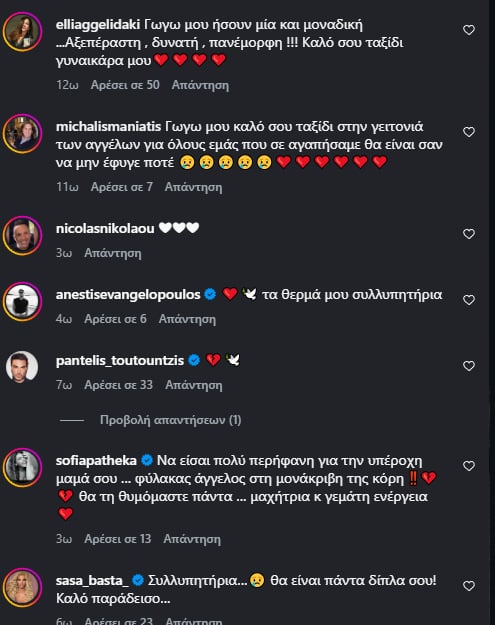
Task: View Αρέσει σε 13 likes
Action: (118, 539)
